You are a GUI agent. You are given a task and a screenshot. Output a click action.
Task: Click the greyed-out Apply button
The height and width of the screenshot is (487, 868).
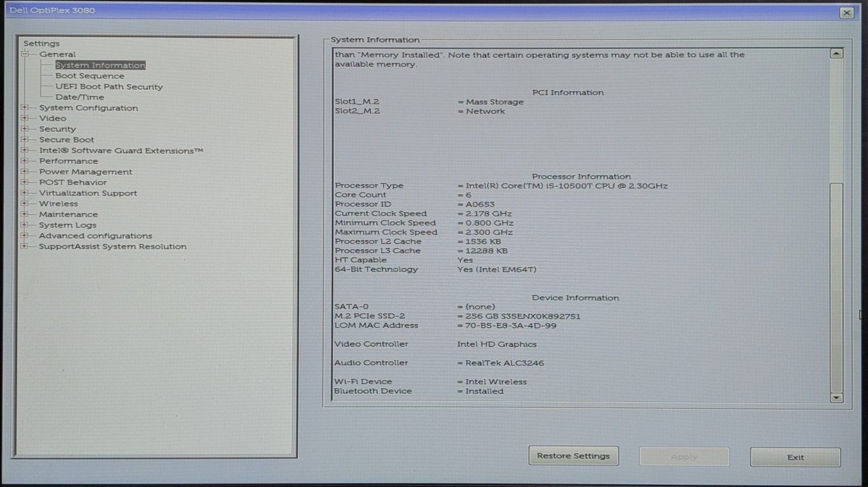[x=684, y=457]
